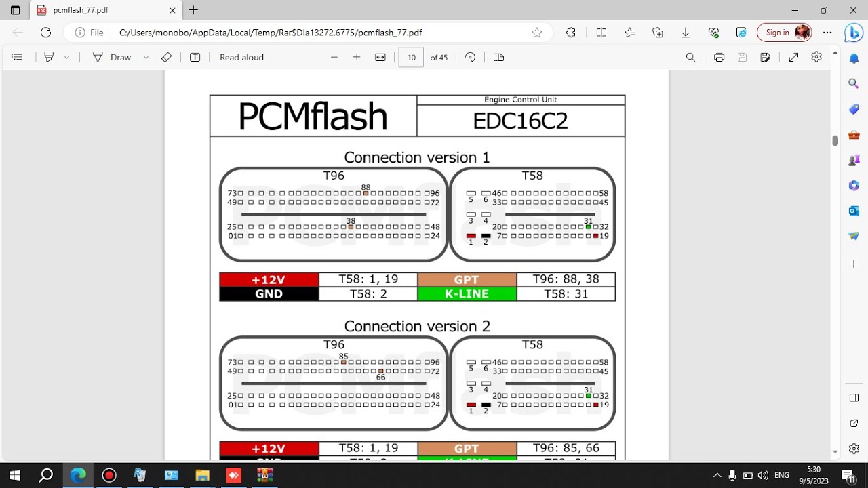
Task: Open the Windows Start menu
Action: coord(15,474)
